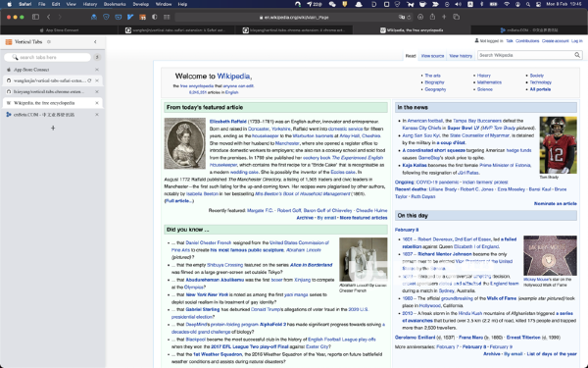The image size is (588, 368).
Task: Open the View history tab
Action: click(x=461, y=56)
